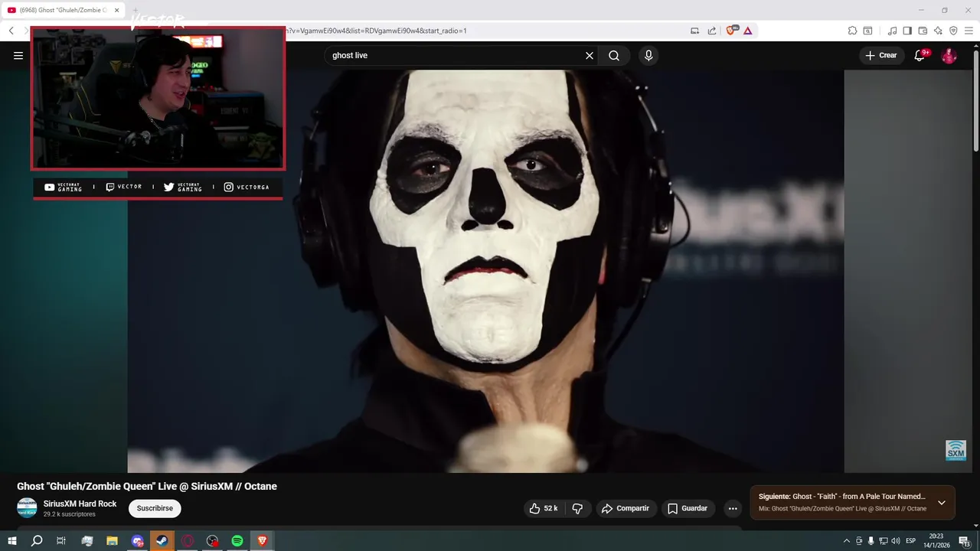Open the Wayback/archive extension icon

coord(867,31)
